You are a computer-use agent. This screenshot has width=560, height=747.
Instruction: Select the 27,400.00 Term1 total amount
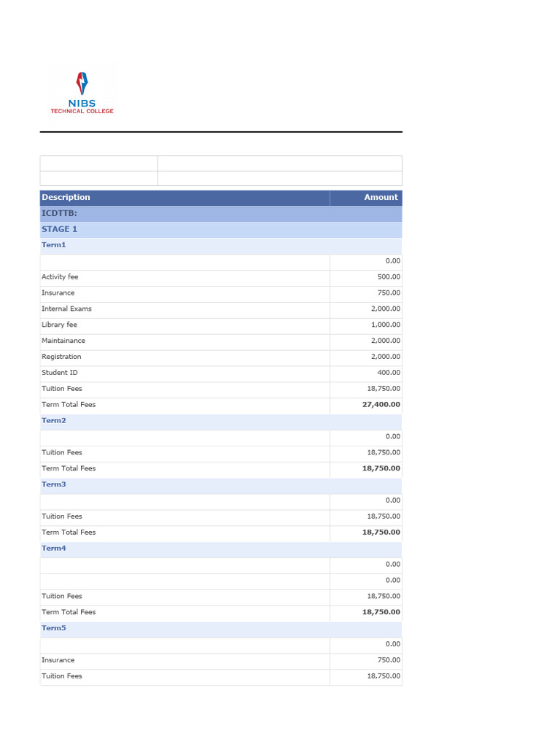[381, 404]
